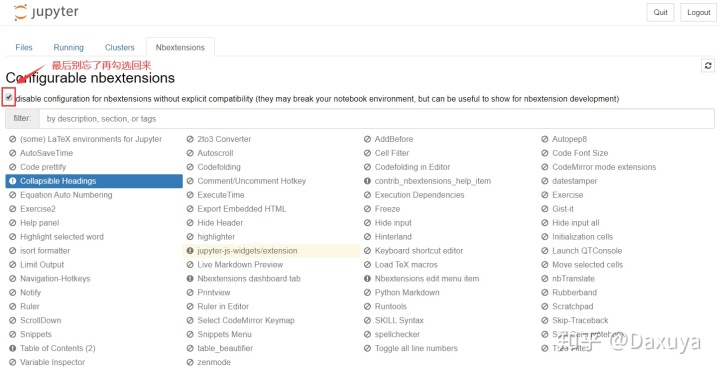The height and width of the screenshot is (374, 720).
Task: Select the Highlight selected word entry
Action: tap(62, 237)
